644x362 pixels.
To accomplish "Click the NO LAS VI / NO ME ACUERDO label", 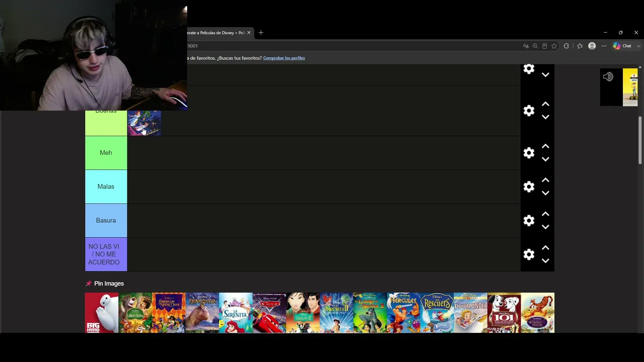I will 106,254.
